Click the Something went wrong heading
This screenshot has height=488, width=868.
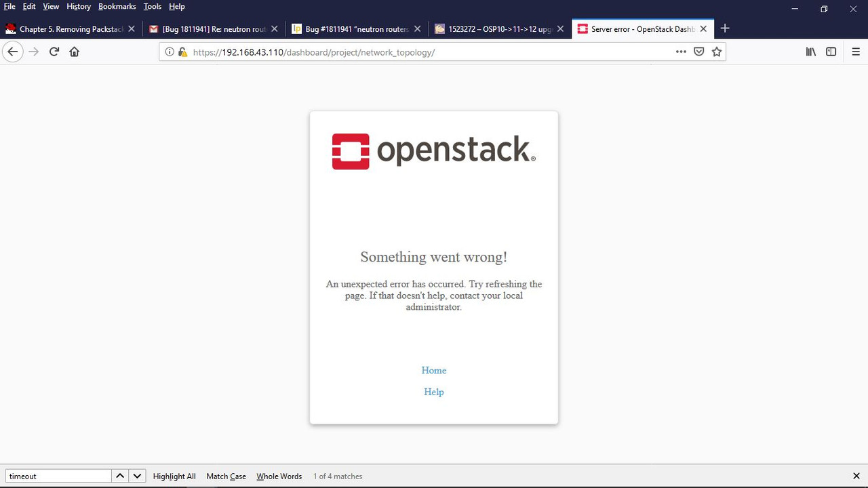(434, 257)
